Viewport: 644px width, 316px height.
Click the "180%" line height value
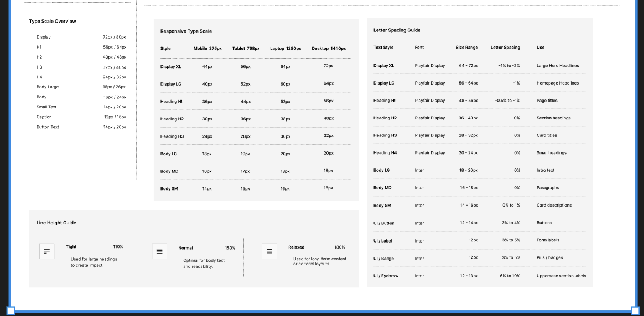tap(340, 247)
